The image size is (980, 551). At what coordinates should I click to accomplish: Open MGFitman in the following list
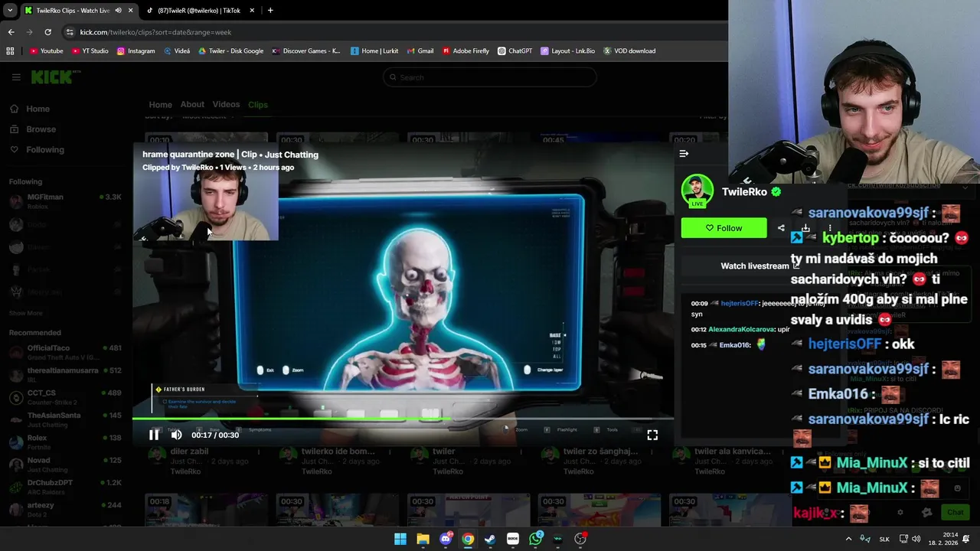[x=65, y=201]
